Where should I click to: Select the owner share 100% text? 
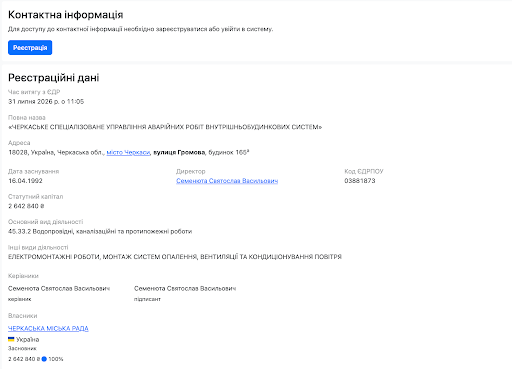point(56,359)
